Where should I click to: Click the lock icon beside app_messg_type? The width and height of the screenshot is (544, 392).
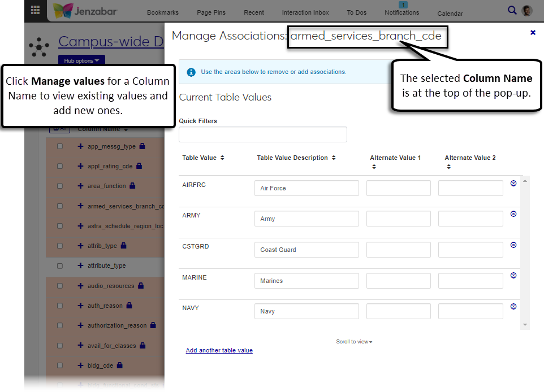point(143,146)
